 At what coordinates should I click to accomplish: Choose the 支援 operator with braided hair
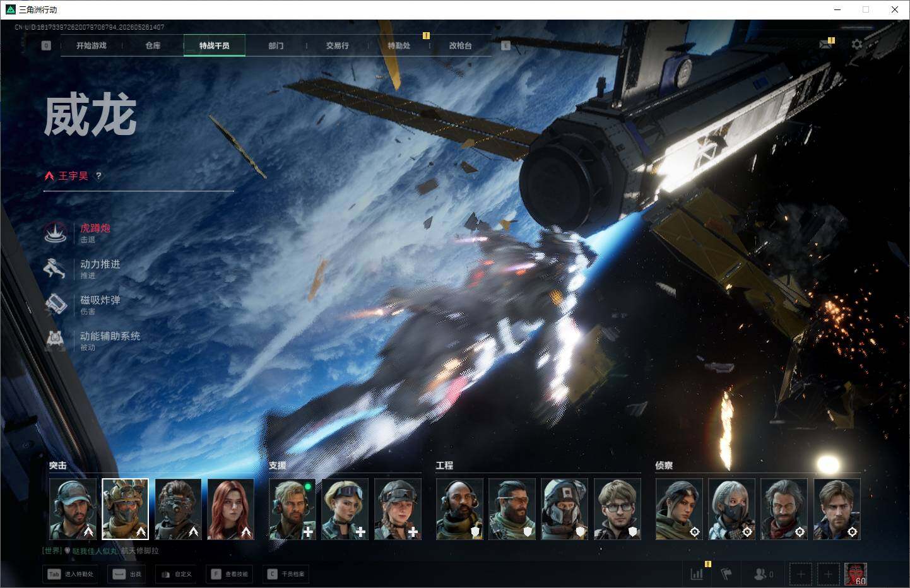[x=398, y=509]
